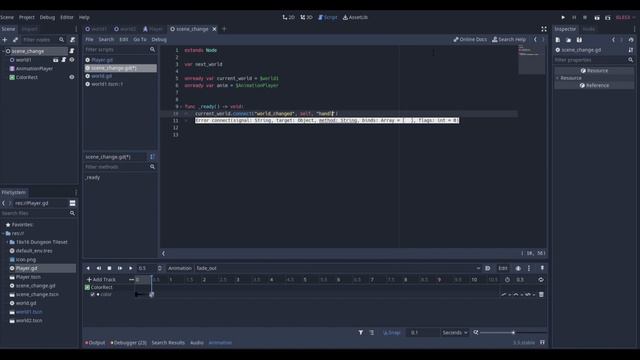Screen dimensions: 640x360
Task: Stop the running project
Action: point(585,18)
